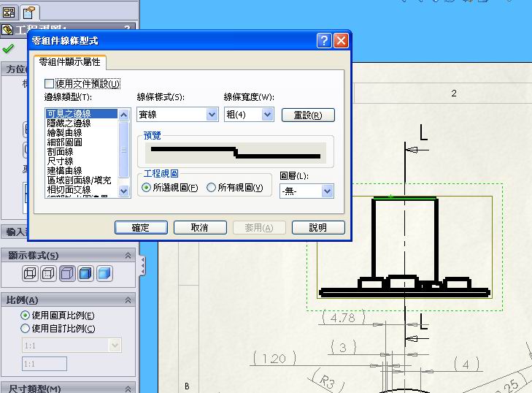Collapse the 比例 section
532x393 pixels.
point(128,300)
